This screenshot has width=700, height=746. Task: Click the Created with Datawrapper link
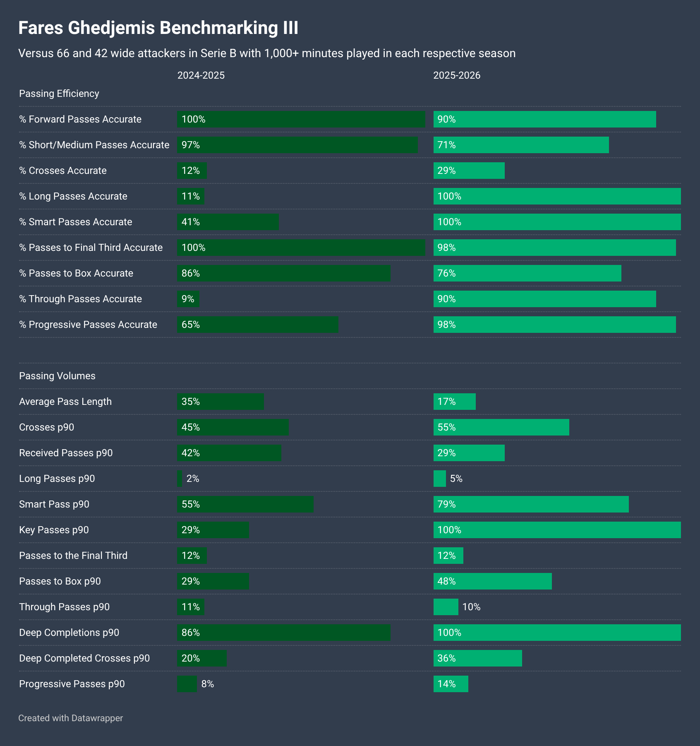70,718
